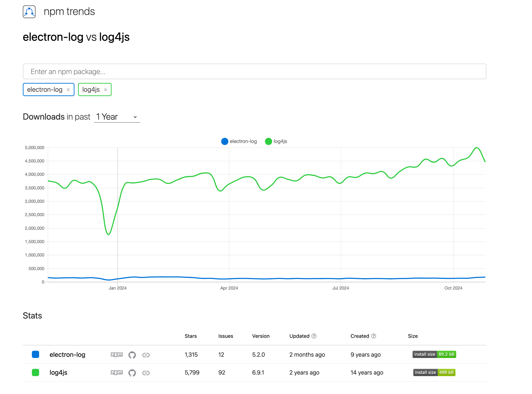Image resolution: width=532 pixels, height=394 pixels.
Task: Click the blue electron-log color swatch
Action: 36,354
